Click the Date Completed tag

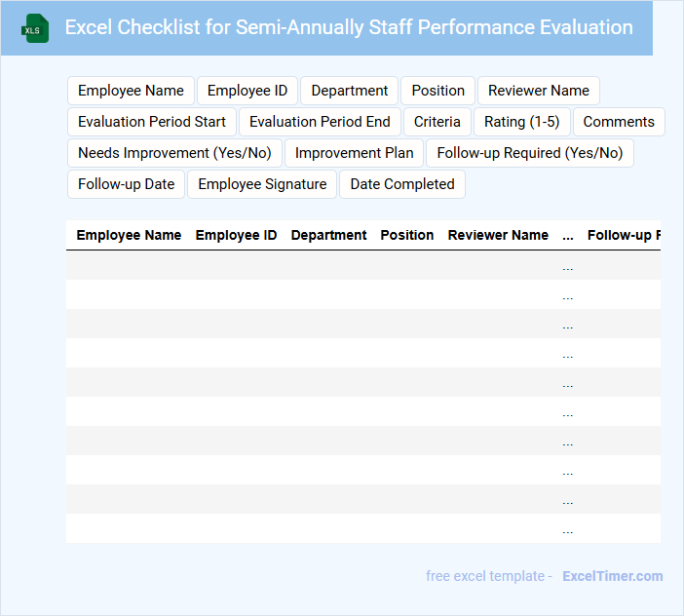[402, 184]
